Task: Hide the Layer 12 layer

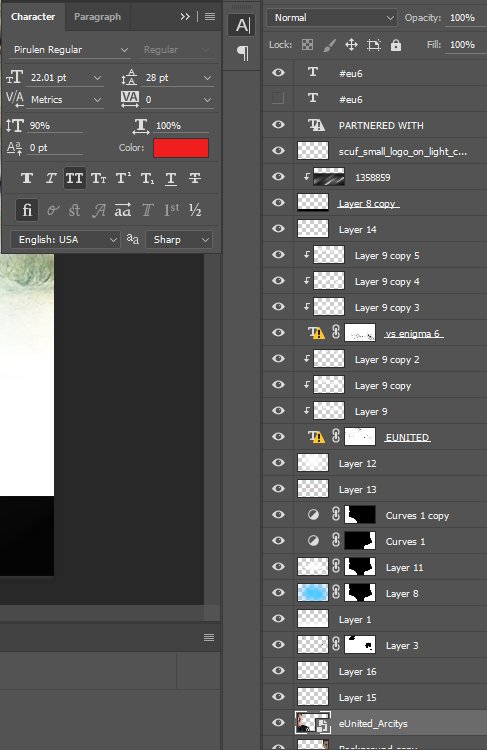Action: (278, 462)
